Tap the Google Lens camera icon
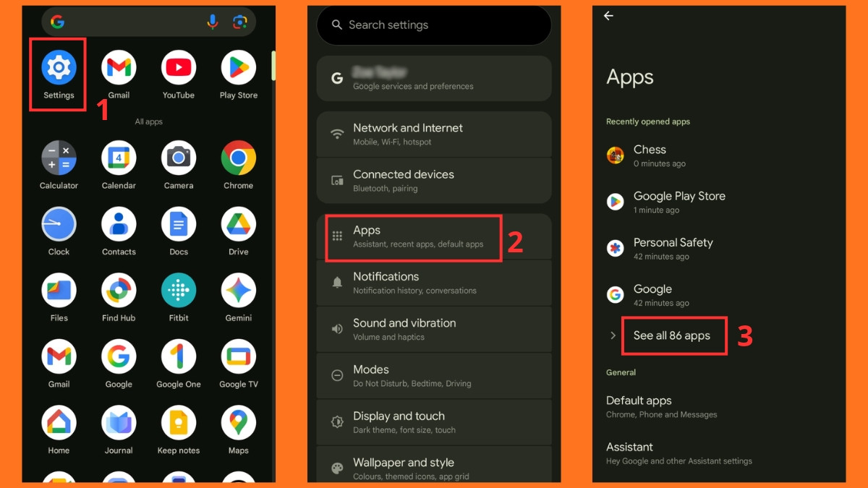 click(240, 22)
